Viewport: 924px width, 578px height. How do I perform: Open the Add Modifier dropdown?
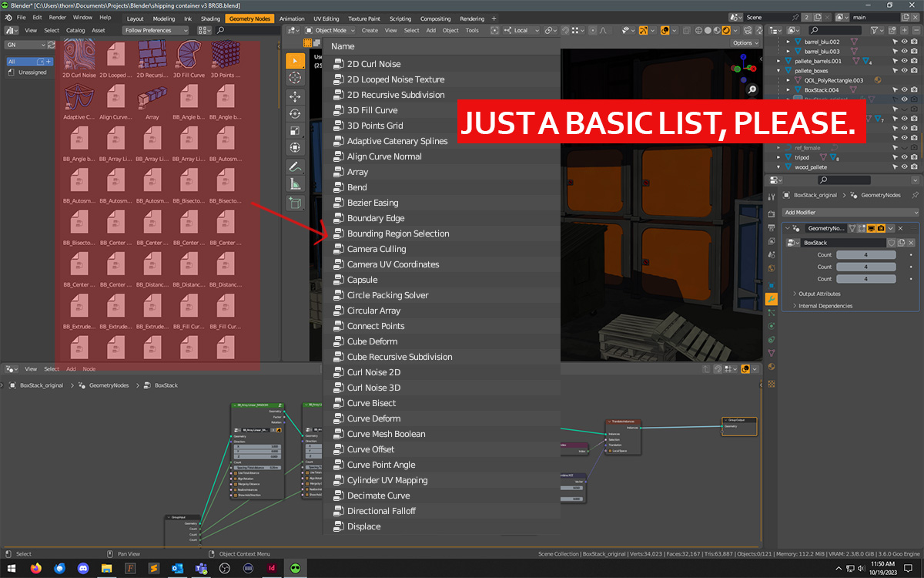851,213
